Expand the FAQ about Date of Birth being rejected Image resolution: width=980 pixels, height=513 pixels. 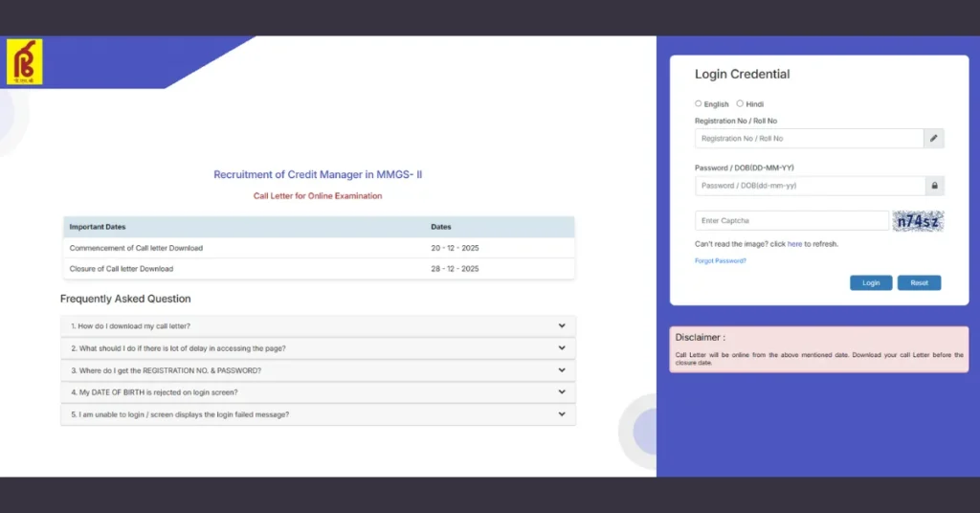pos(318,392)
